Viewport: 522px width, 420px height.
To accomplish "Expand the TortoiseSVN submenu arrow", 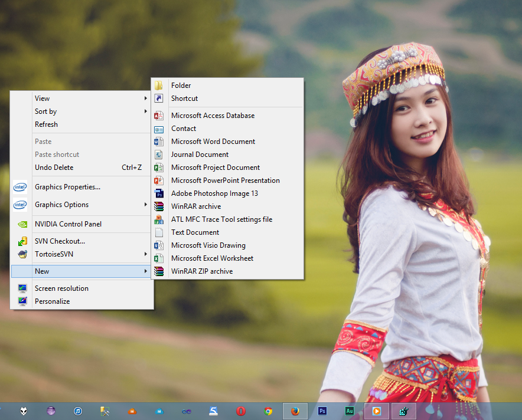I will [145, 254].
